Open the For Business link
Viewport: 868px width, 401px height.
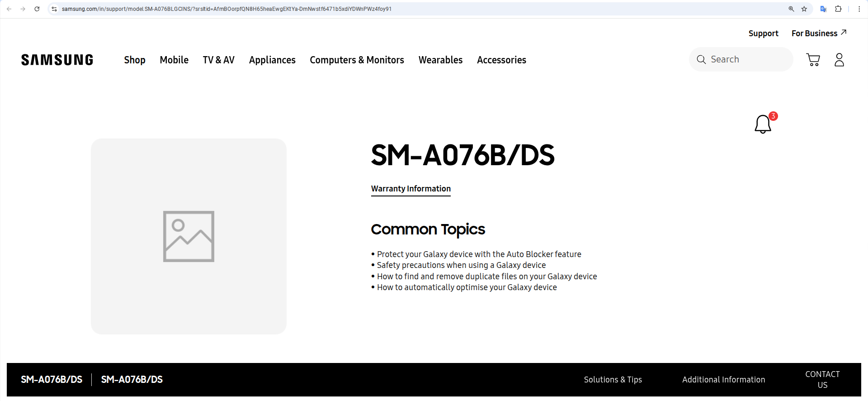(819, 33)
